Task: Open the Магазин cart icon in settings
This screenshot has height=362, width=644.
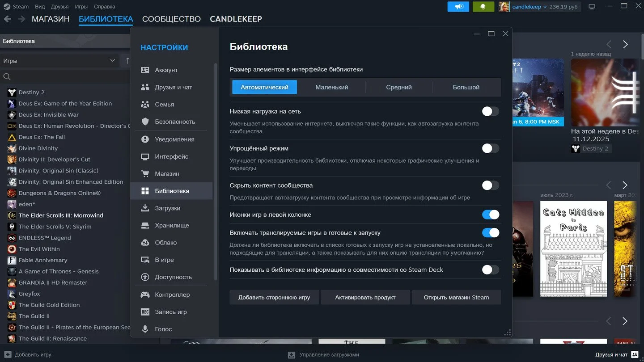Action: (145, 173)
